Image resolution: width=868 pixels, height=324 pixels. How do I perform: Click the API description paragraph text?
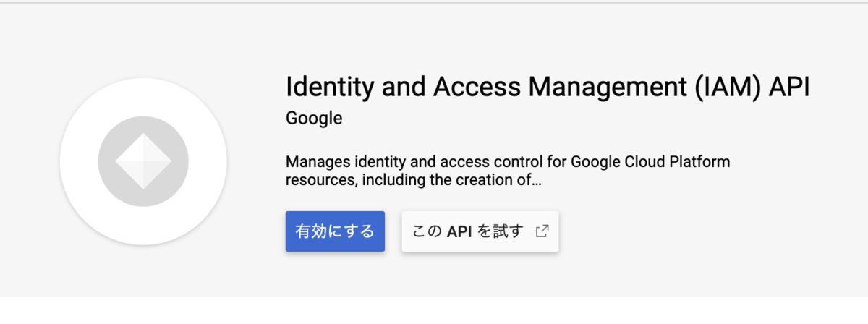tap(508, 169)
